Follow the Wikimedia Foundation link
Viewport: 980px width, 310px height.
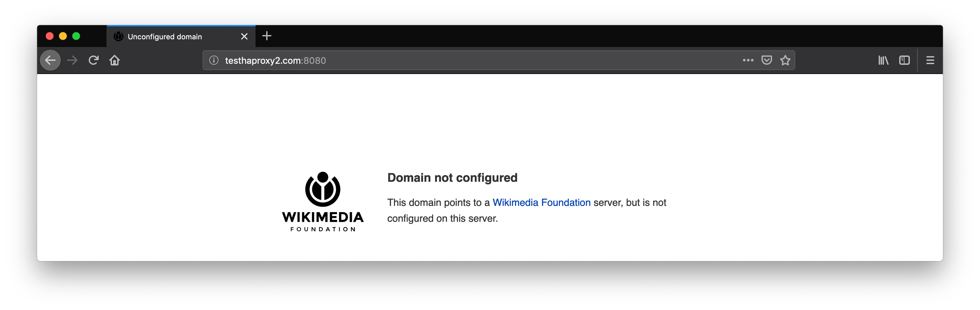(541, 203)
